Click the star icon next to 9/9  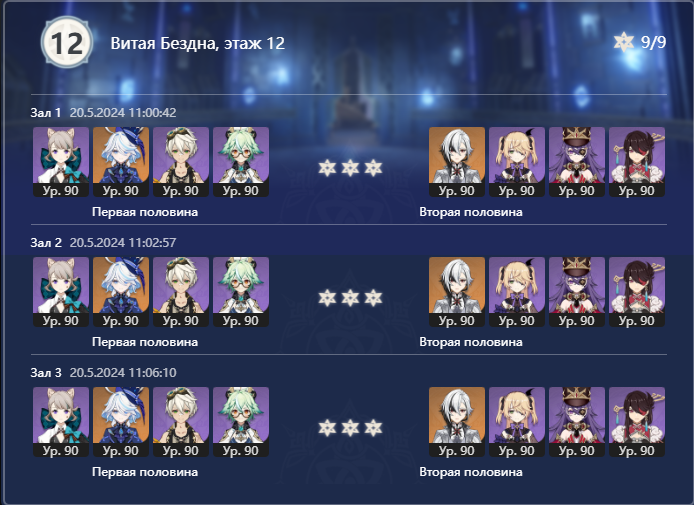(x=624, y=42)
